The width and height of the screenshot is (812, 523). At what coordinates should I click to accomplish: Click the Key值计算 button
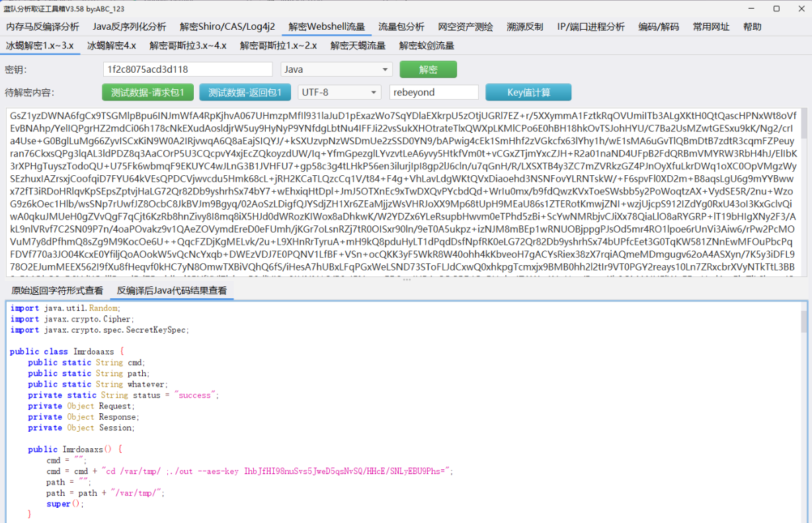pyautogui.click(x=528, y=92)
